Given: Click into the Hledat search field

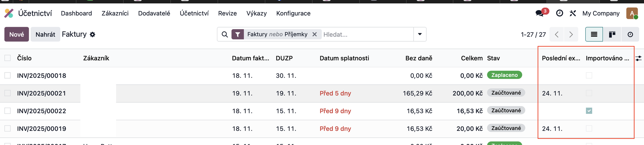Looking at the screenshot, I should click(367, 34).
